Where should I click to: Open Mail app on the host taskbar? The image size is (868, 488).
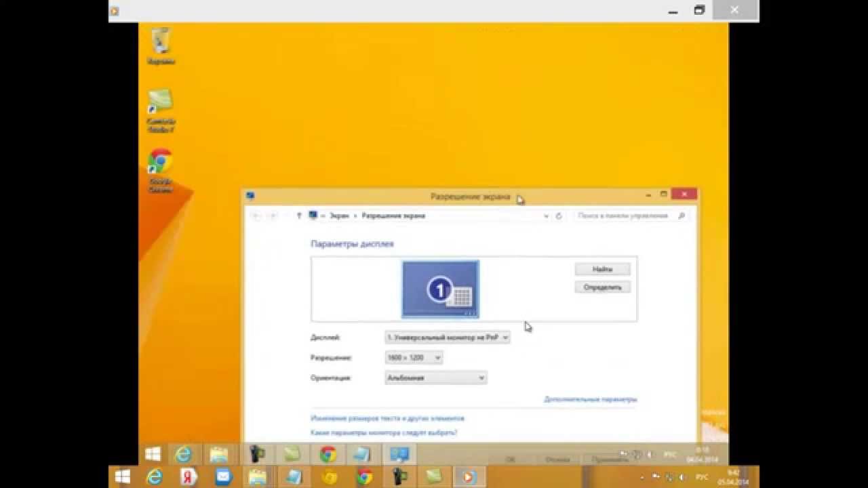224,477
